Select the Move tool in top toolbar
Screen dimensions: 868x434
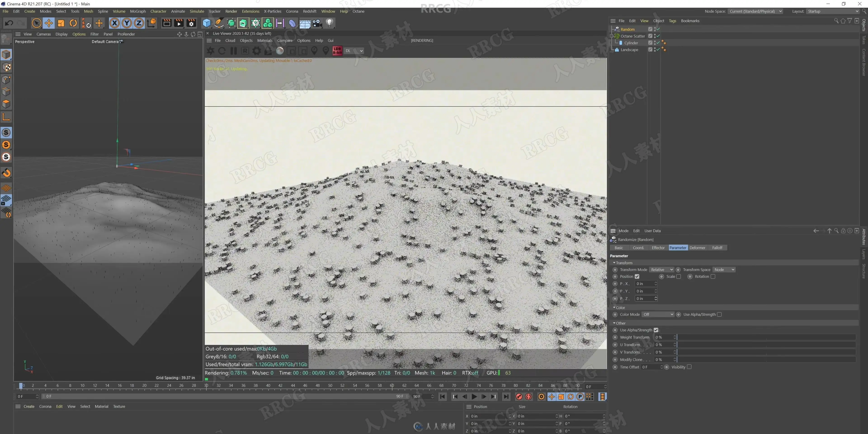click(x=49, y=23)
